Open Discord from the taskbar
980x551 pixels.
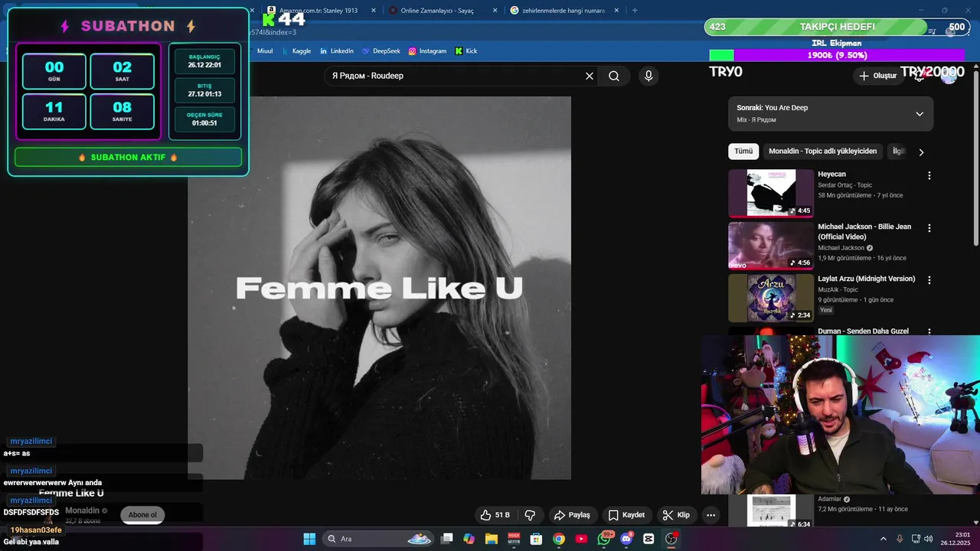(626, 539)
